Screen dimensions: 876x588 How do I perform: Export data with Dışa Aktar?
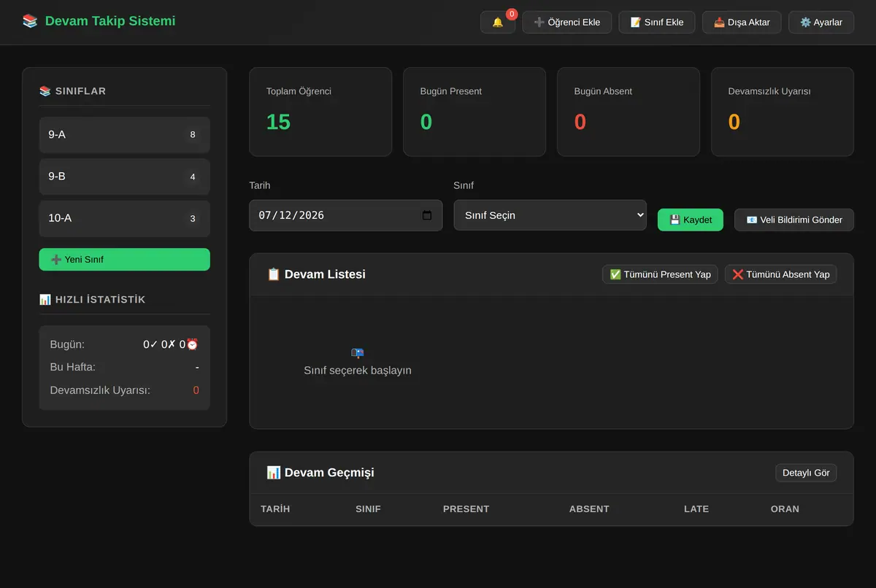[x=742, y=22]
